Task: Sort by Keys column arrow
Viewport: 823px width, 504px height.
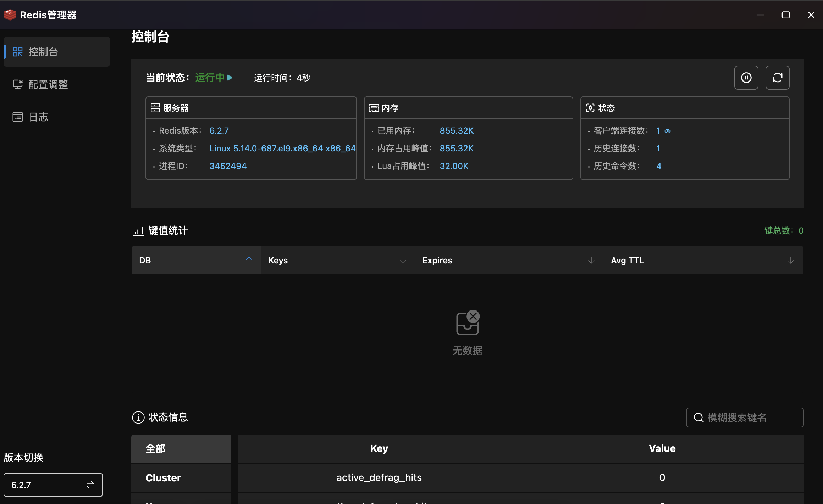Action: click(x=403, y=261)
